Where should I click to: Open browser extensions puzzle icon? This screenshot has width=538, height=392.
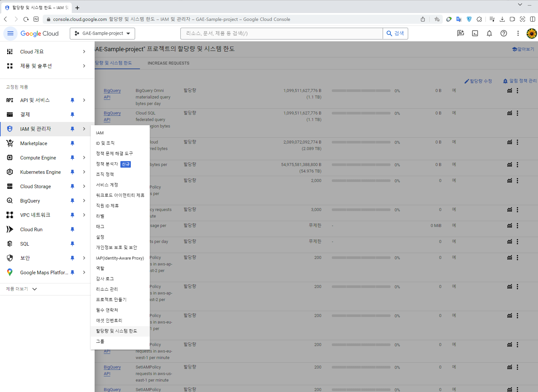point(479,19)
